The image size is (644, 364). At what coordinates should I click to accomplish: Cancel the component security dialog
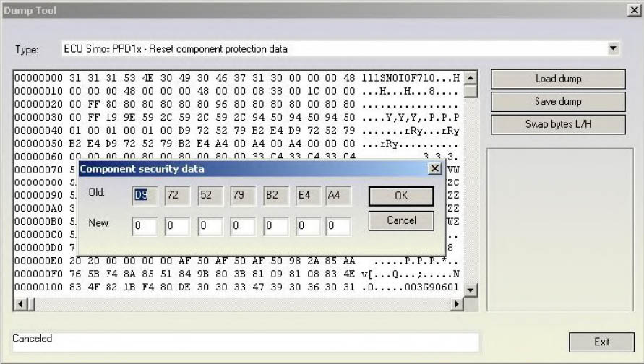pos(401,220)
